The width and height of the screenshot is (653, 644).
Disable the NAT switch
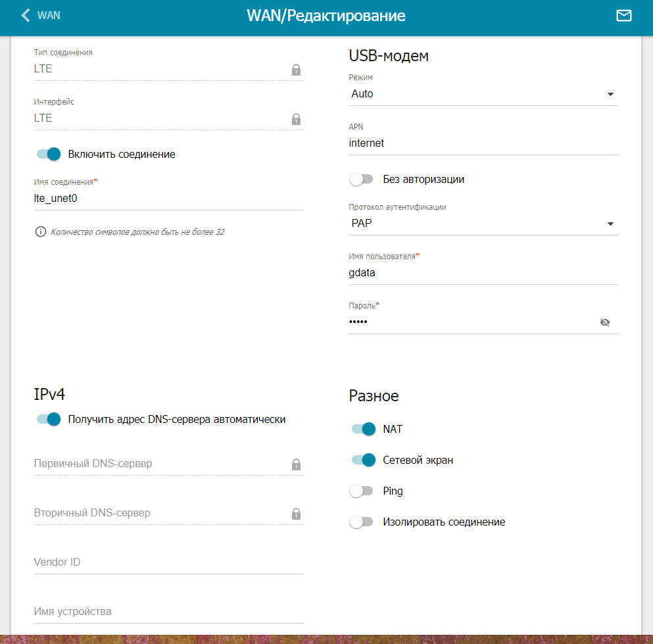(363, 429)
